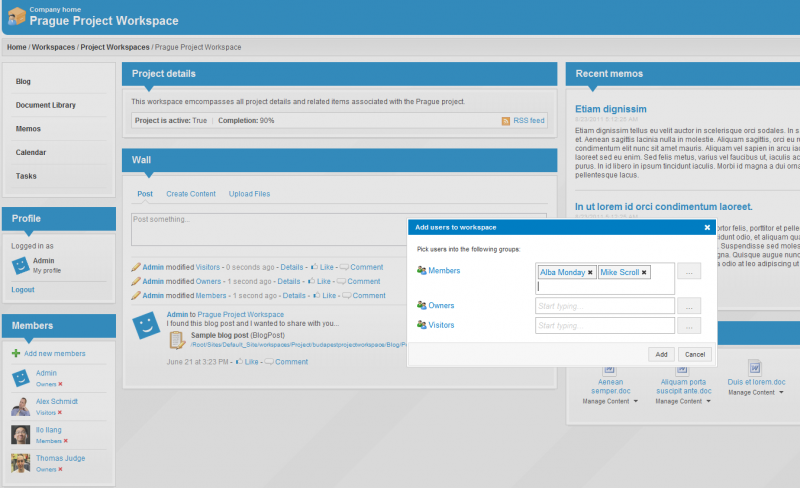Click the RSS feed icon

[506, 121]
